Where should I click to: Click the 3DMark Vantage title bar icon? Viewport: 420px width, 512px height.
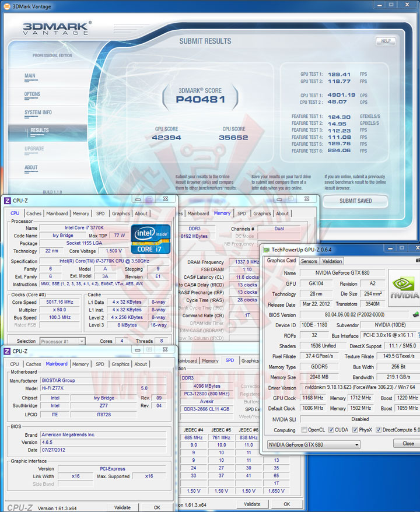6,6
